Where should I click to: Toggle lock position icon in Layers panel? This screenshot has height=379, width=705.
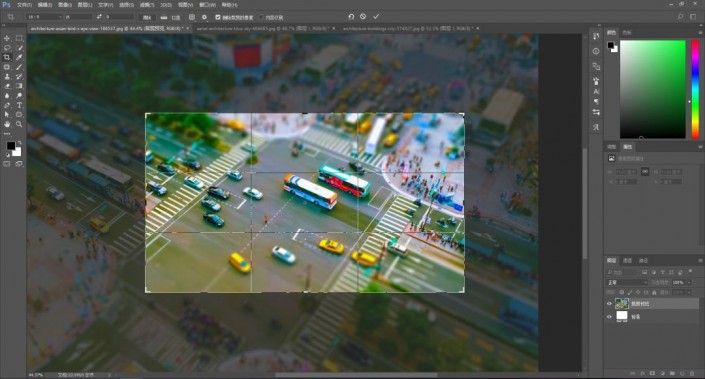pyautogui.click(x=638, y=292)
